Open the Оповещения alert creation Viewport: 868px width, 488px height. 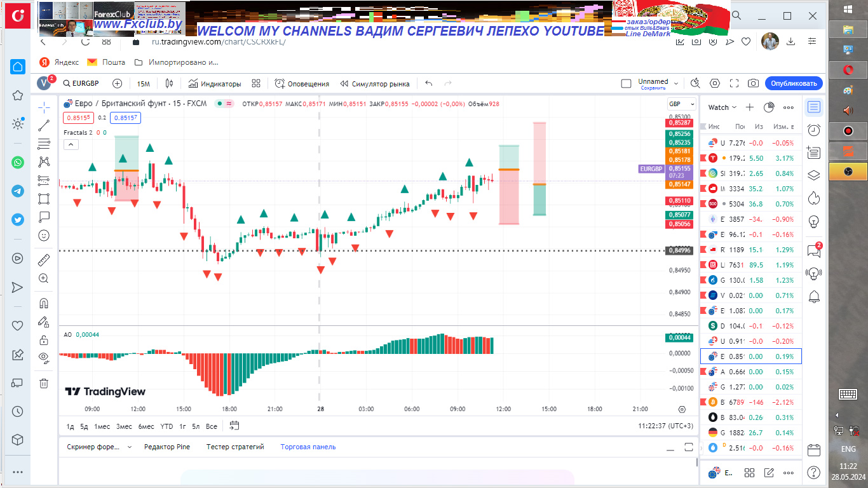tap(302, 83)
